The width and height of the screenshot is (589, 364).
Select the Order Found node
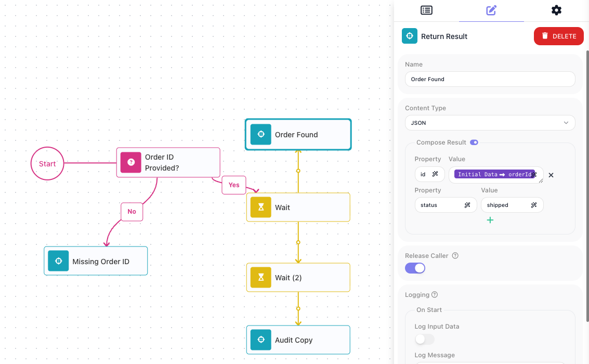[298, 135]
